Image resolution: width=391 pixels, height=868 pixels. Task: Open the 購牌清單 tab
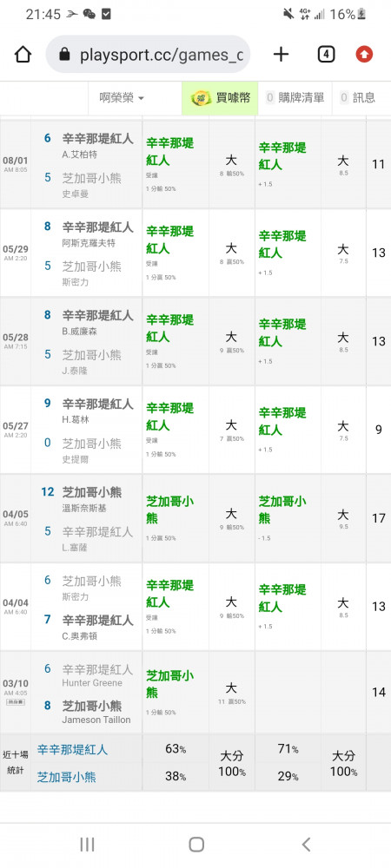pos(295,98)
